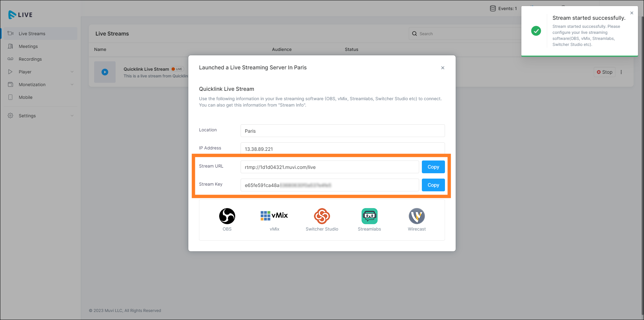Click the Muvi Live logo
644x320 pixels.
click(x=20, y=15)
